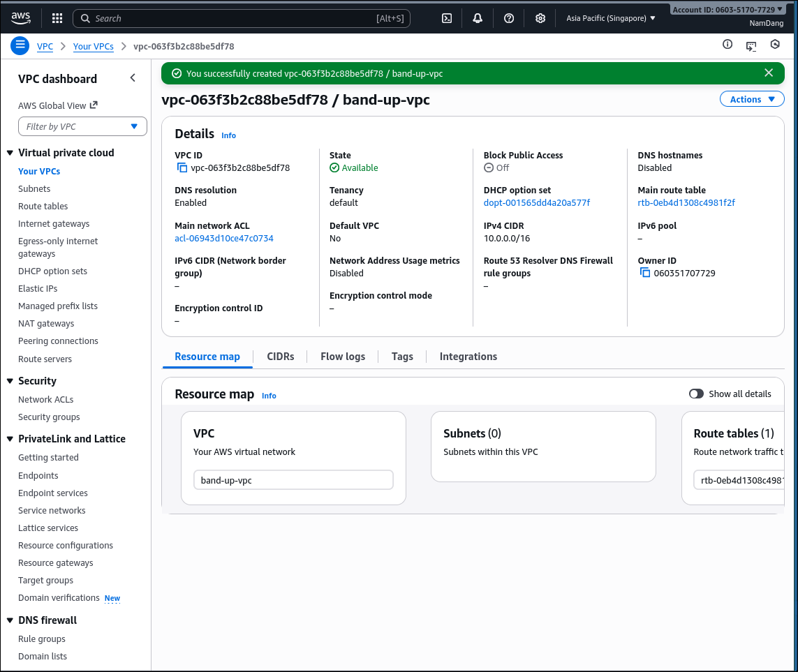
Task: Open the services grid menu icon
Action: tap(57, 19)
